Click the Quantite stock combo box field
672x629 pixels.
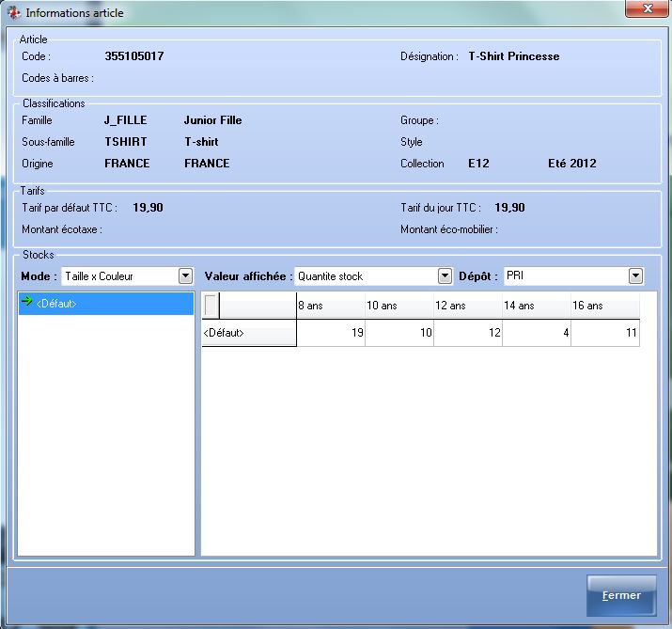click(x=366, y=276)
